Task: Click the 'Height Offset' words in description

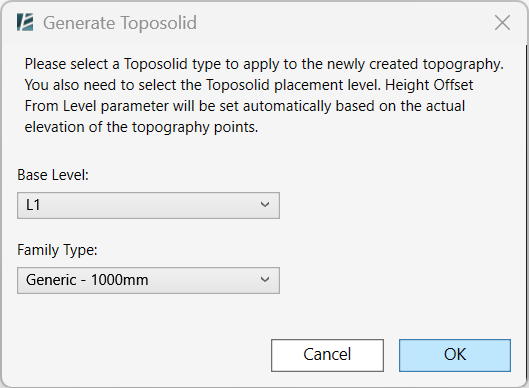Action: [x=429, y=85]
